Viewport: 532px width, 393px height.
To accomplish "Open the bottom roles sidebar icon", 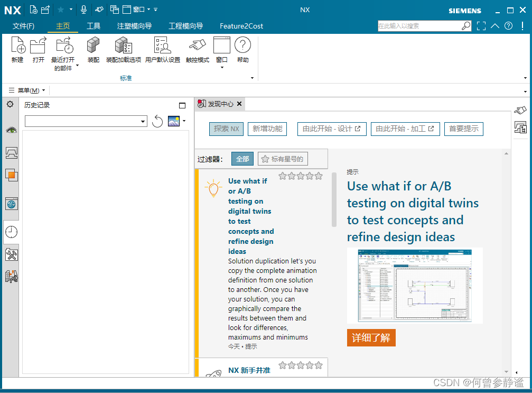I will pos(11,277).
